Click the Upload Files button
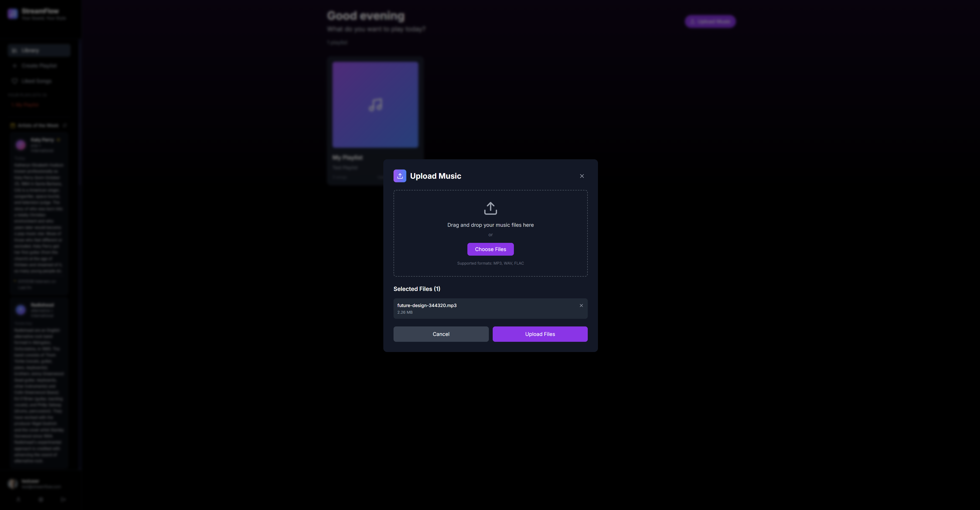Image resolution: width=980 pixels, height=510 pixels. tap(540, 334)
